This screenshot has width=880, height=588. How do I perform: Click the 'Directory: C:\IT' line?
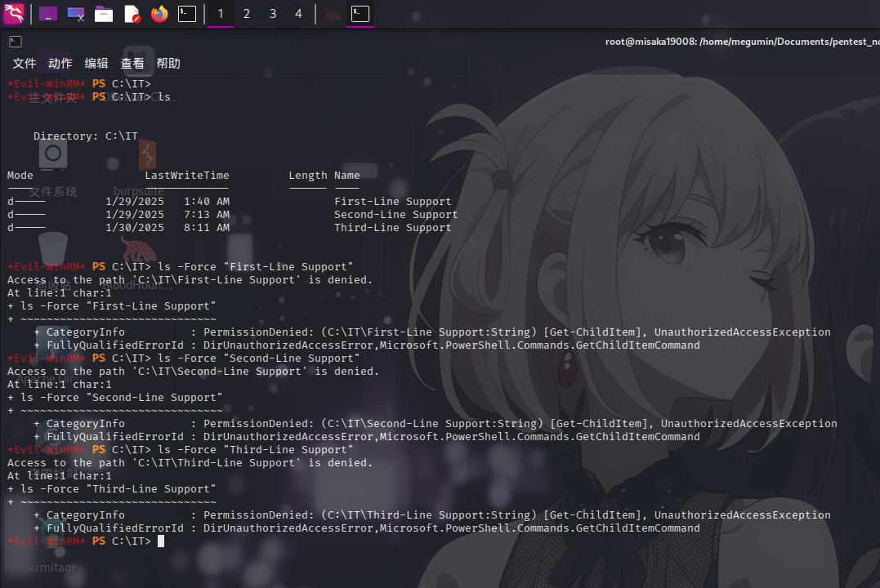click(x=85, y=136)
